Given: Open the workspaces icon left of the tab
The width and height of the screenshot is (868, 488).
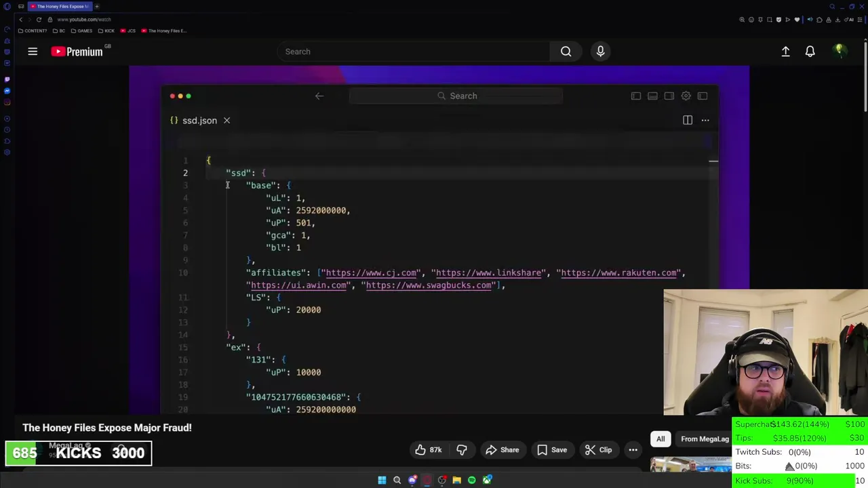Looking at the screenshot, I should (21, 7).
